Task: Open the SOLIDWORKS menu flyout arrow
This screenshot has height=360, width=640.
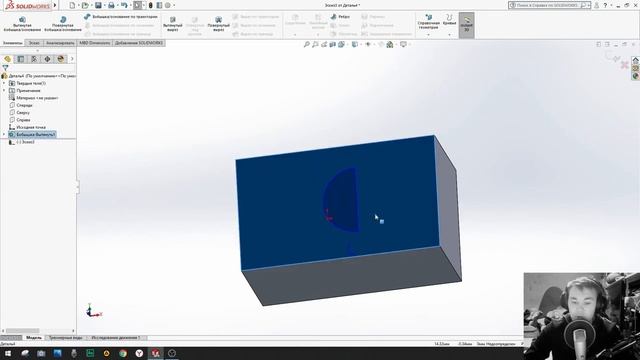Action: click(55, 5)
